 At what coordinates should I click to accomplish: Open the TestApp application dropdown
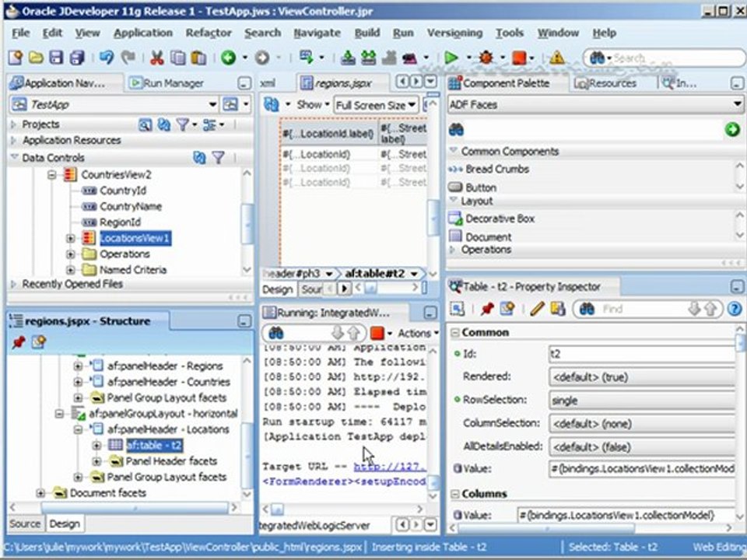click(x=212, y=104)
